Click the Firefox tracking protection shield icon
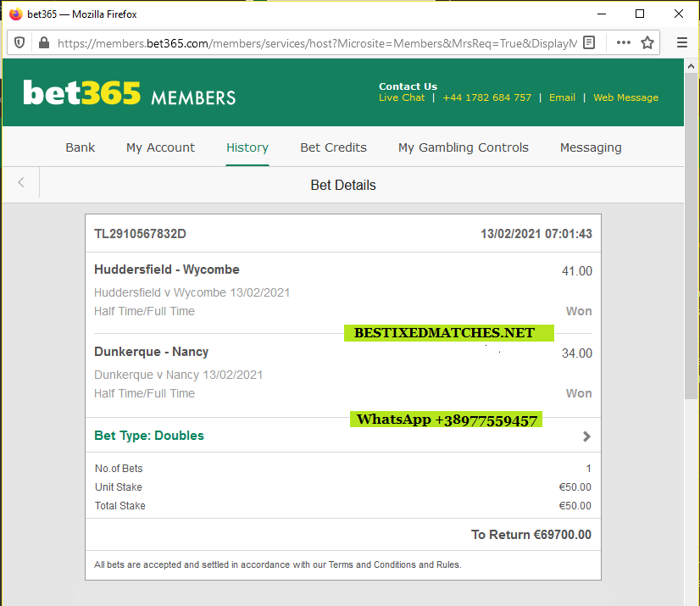 (19, 43)
